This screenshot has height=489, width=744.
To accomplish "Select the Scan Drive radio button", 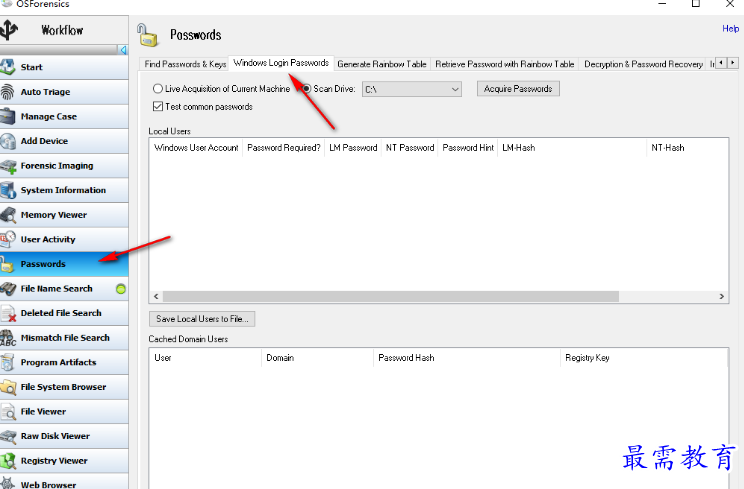I will click(x=307, y=89).
